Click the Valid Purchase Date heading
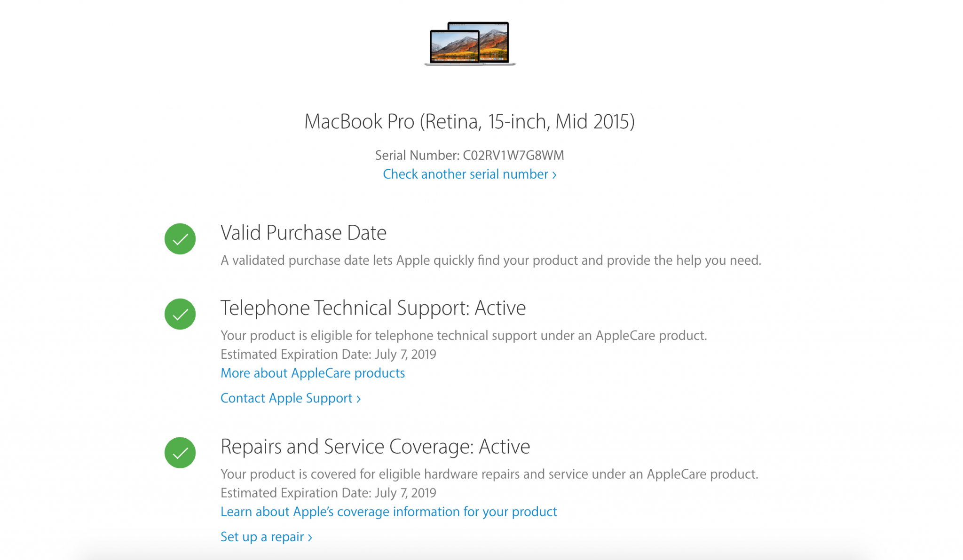The image size is (963, 560). 304,233
